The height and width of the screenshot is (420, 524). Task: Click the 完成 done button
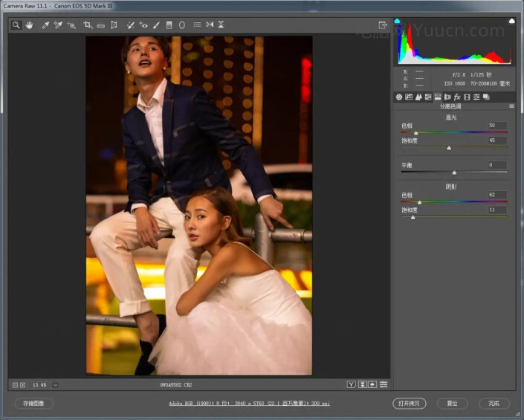tap(494, 403)
